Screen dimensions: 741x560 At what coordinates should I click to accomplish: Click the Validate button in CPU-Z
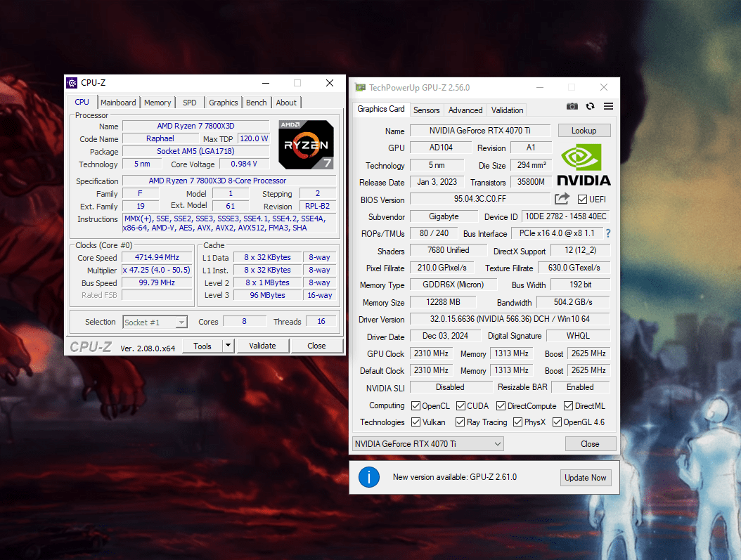[x=262, y=346]
